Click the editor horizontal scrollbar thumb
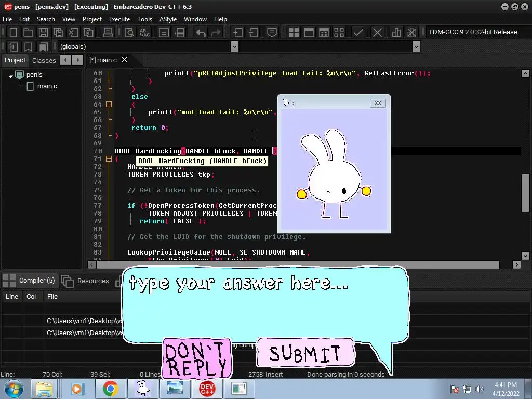 point(298,264)
